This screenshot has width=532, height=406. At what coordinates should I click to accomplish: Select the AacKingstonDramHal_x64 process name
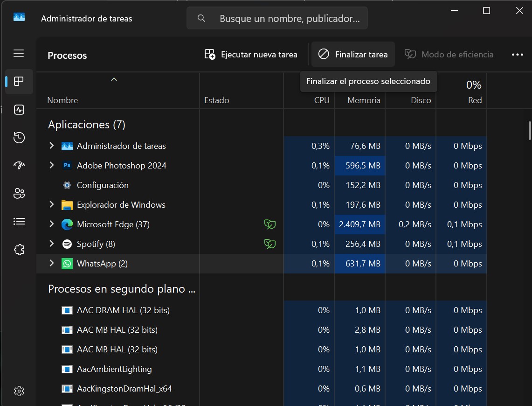coord(124,389)
